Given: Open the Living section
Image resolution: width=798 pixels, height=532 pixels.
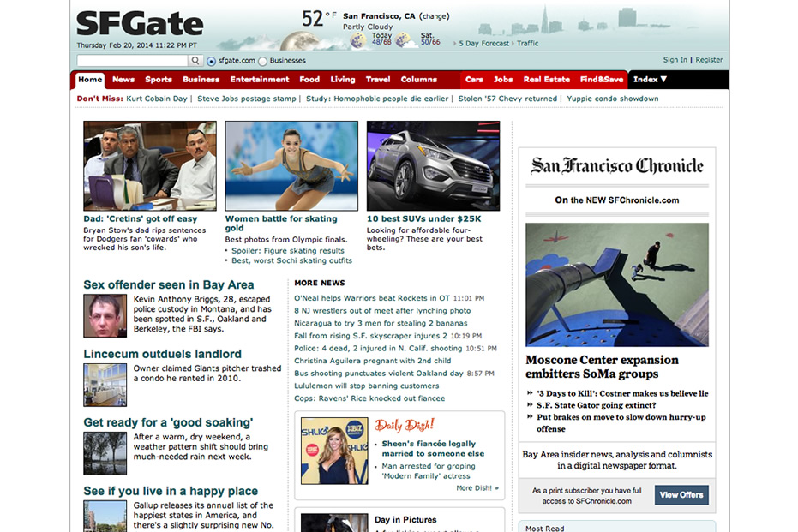Looking at the screenshot, I should pos(343,80).
